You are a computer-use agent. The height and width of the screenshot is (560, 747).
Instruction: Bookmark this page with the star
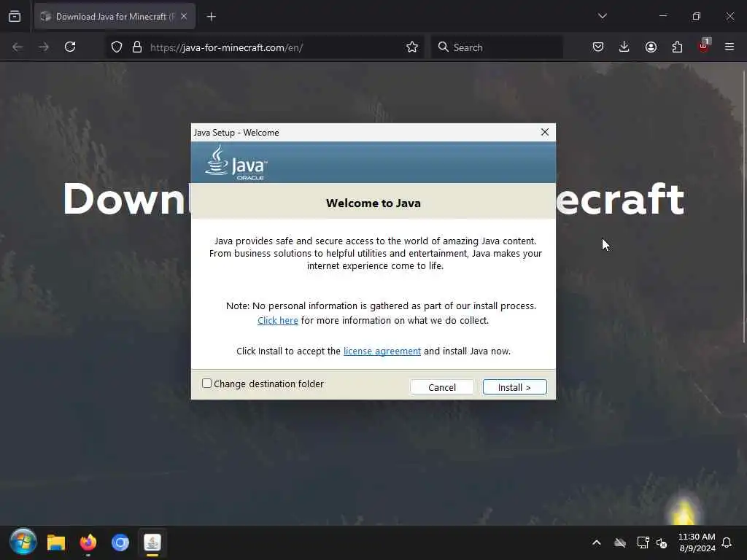click(412, 47)
